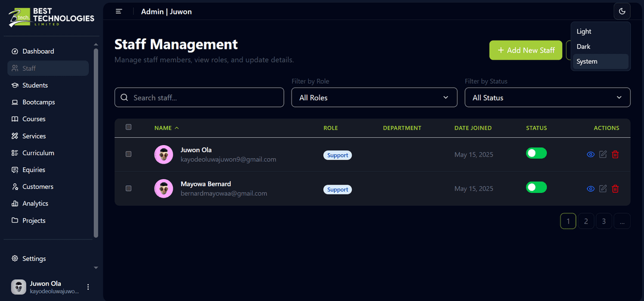Select System theme option
The image size is (644, 301).
click(x=600, y=62)
